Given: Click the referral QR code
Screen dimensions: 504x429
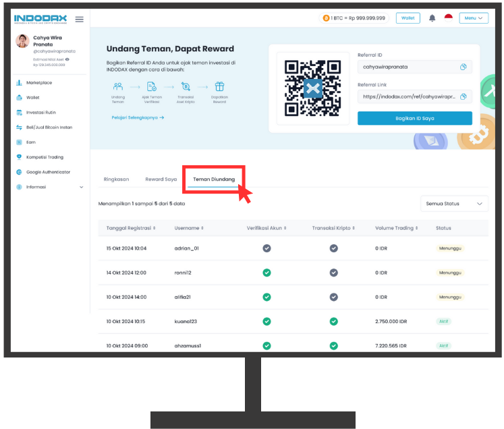Looking at the screenshot, I should click(x=313, y=88).
